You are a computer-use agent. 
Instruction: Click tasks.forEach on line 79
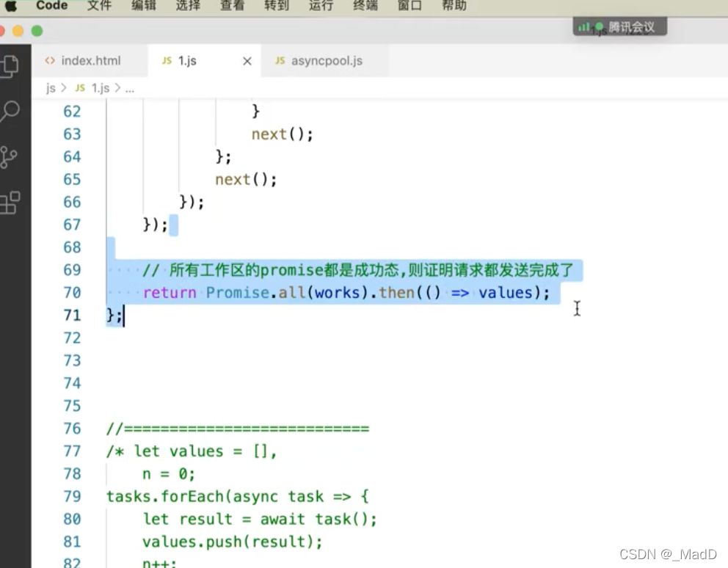(x=165, y=497)
